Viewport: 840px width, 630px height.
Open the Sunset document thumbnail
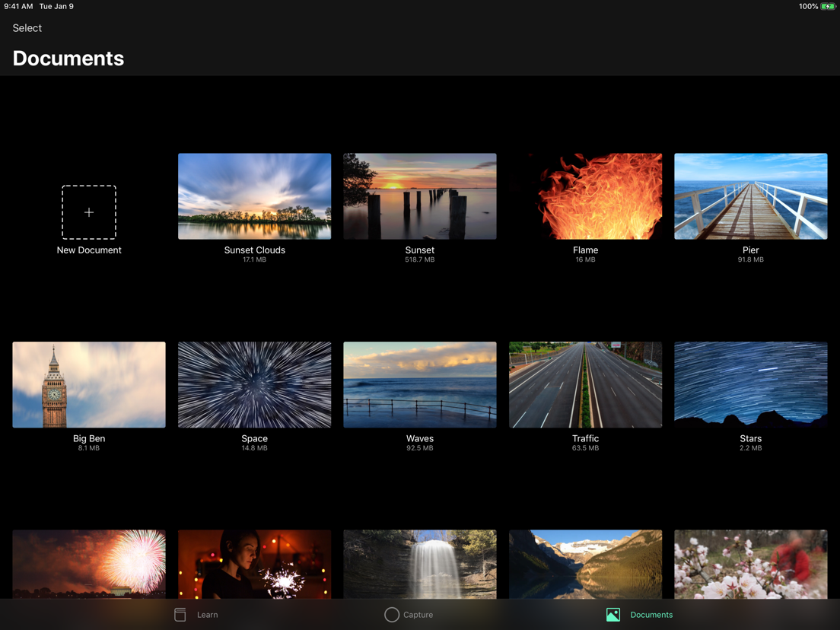(419, 196)
